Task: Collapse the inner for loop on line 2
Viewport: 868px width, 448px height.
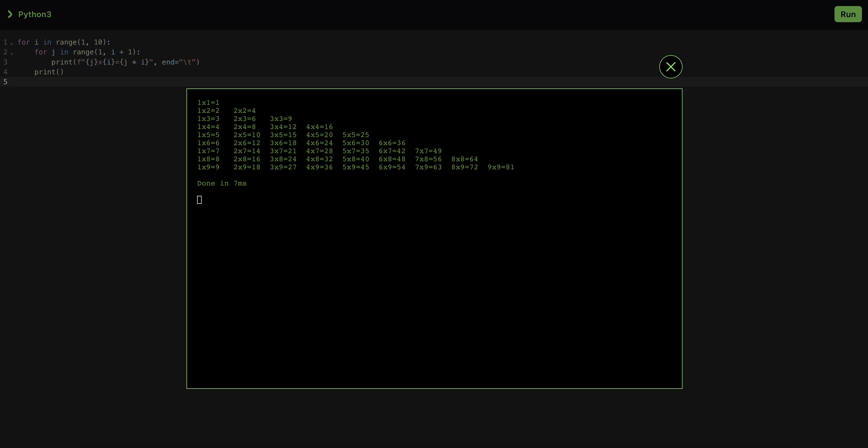Action: coord(12,53)
